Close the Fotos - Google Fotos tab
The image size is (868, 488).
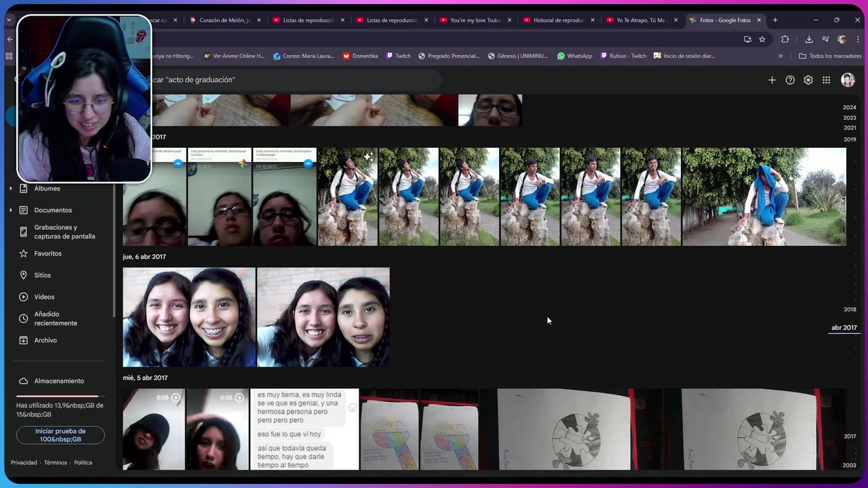(x=759, y=20)
